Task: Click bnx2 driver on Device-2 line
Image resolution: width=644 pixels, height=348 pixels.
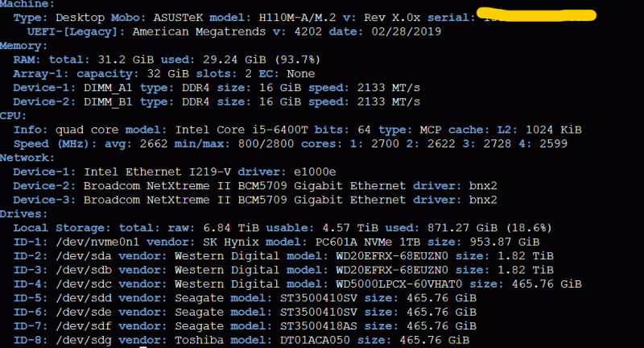Action: [x=483, y=186]
